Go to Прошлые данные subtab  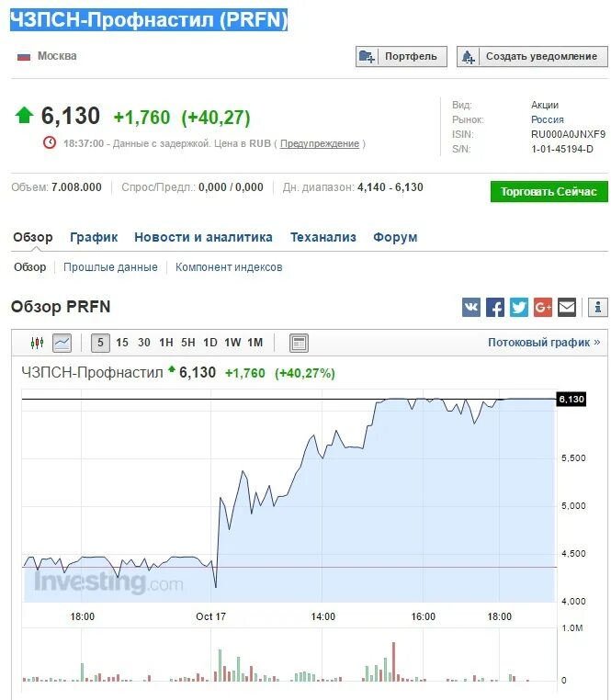[110, 267]
